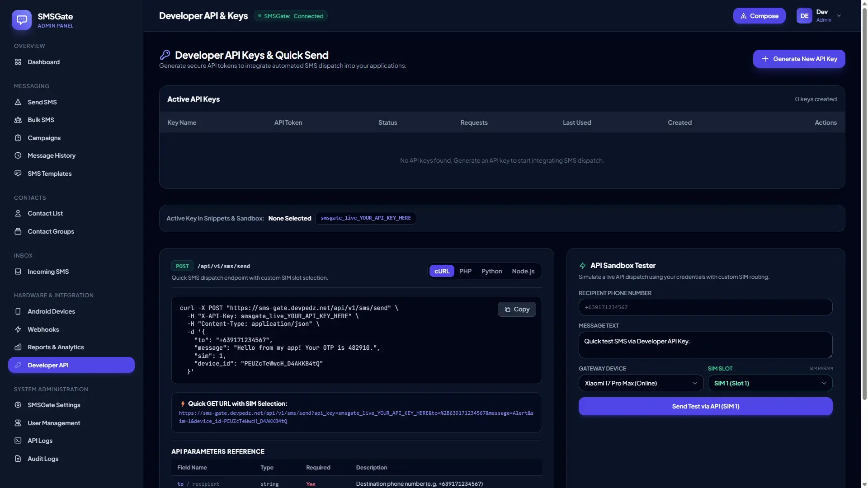Click the Message Text textarea
The height and width of the screenshot is (488, 868).
pos(705,345)
